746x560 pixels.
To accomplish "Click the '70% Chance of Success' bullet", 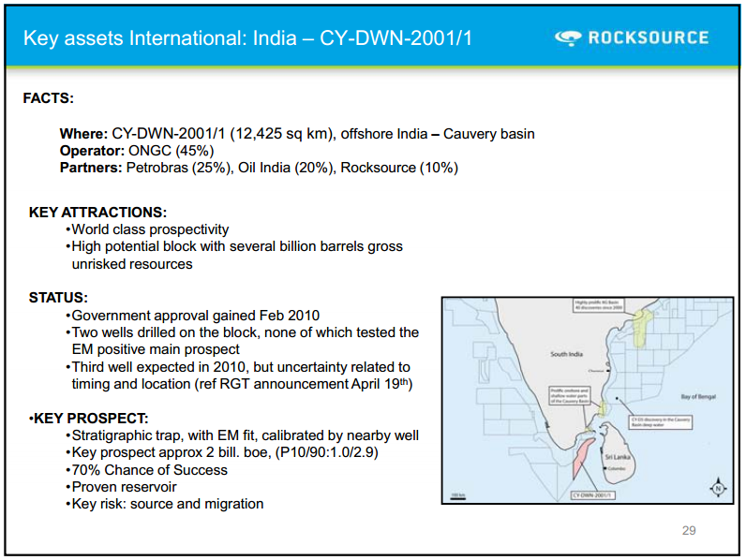I will [146, 470].
